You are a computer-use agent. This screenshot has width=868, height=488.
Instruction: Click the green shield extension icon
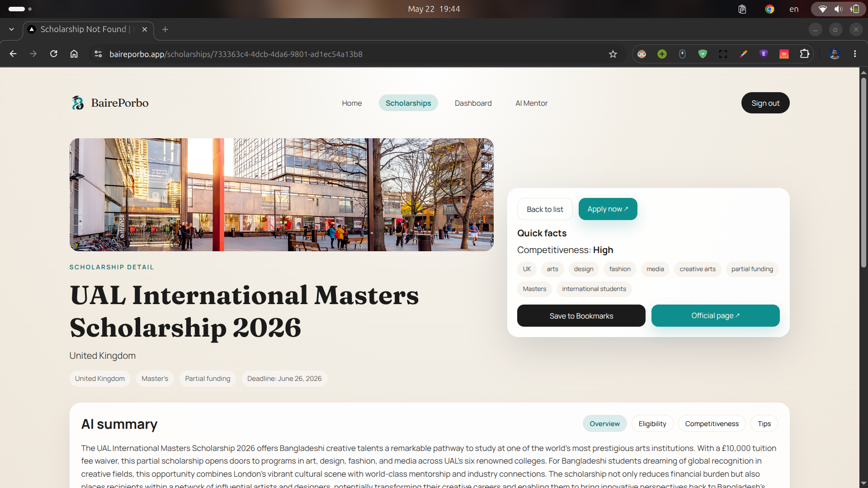click(x=703, y=54)
